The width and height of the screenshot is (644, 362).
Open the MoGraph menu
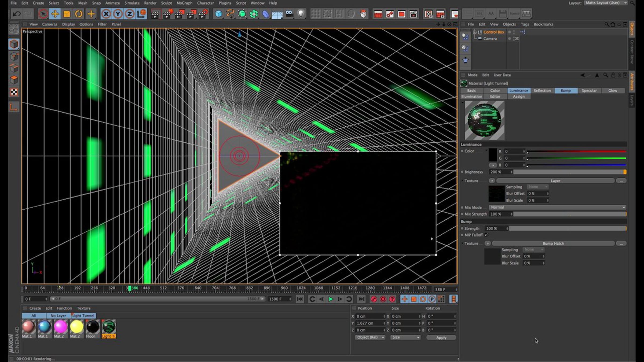point(184,3)
